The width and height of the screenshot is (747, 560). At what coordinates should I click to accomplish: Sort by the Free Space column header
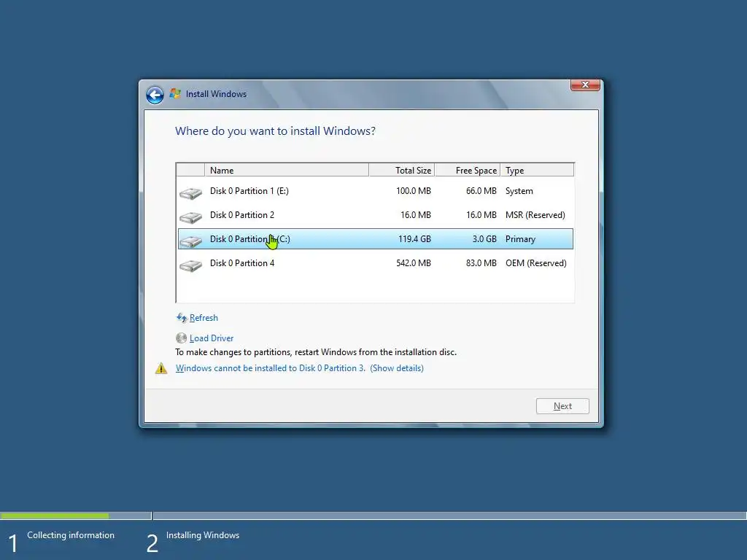click(x=468, y=170)
